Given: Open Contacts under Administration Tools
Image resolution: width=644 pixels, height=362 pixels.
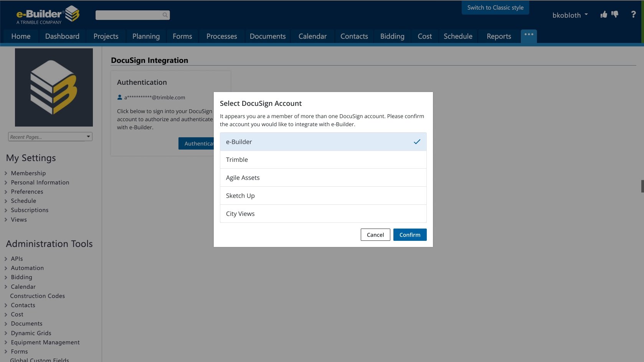Looking at the screenshot, I should point(23,305).
